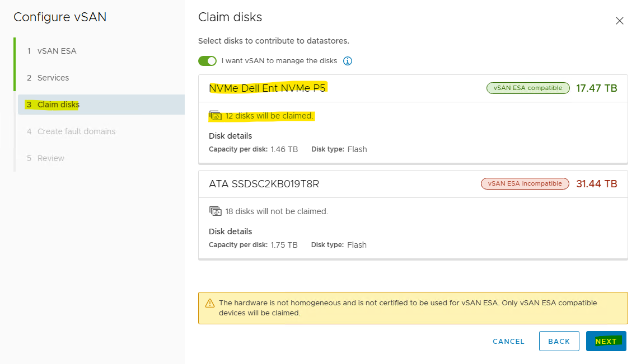Expand the ATA SSDSC2KB019T8R disk group
Image resolution: width=641 pixels, height=364 pixels.
(264, 183)
